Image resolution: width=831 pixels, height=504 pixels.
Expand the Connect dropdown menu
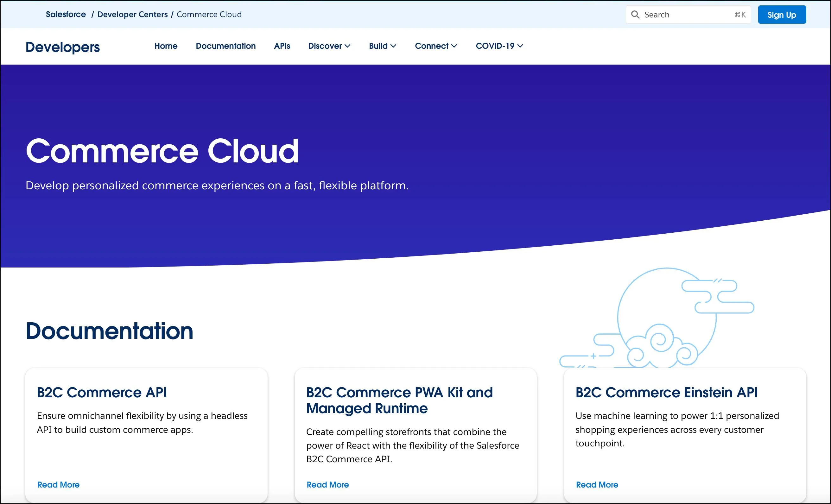(436, 46)
